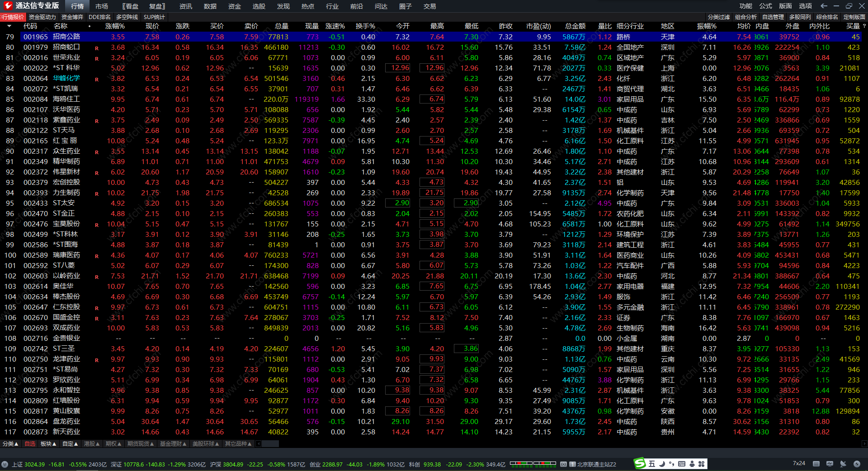The height and width of the screenshot is (471, 868).
Task: Open the 功能 menu
Action: click(746, 6)
